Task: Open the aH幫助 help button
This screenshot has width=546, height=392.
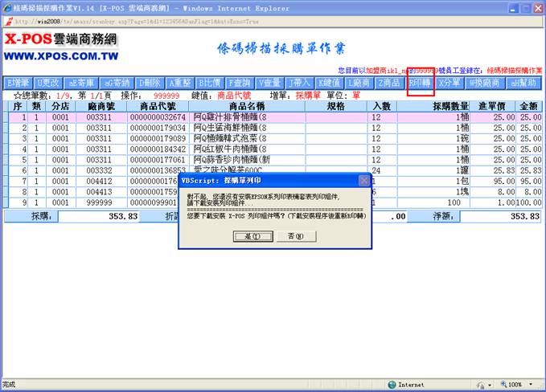Action: click(522, 83)
